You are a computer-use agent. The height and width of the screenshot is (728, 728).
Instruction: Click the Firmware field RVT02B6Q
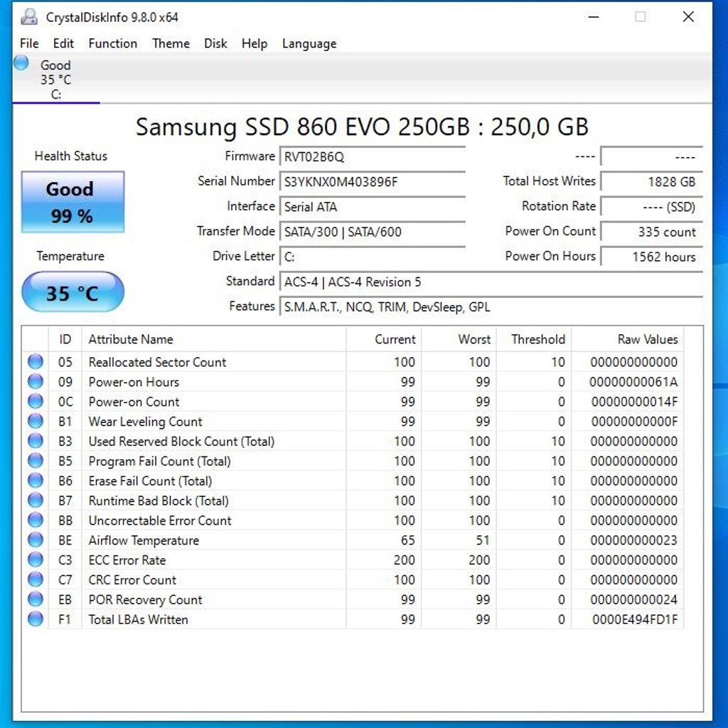tap(373, 156)
